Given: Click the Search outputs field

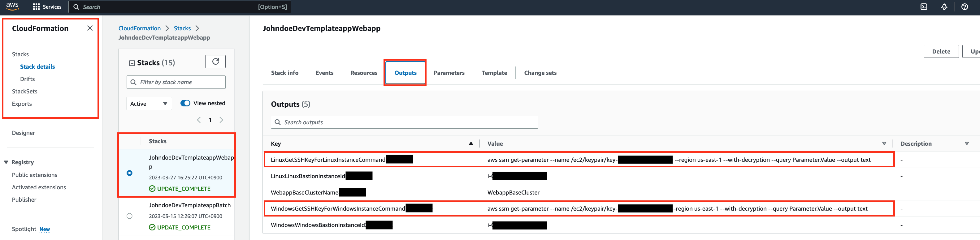Looking at the screenshot, I should click(404, 122).
